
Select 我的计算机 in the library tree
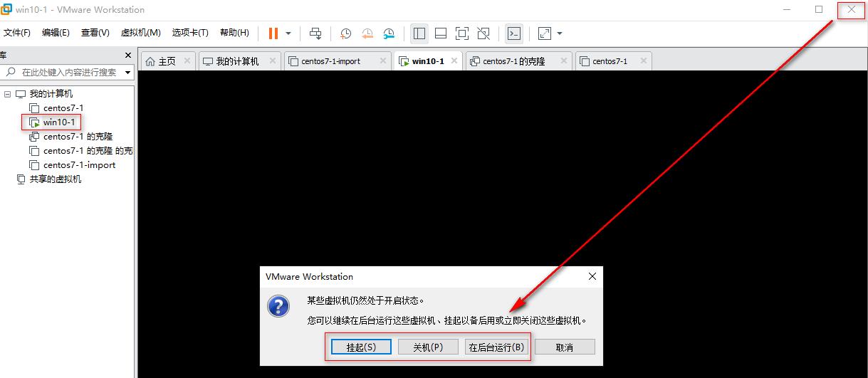pos(51,94)
